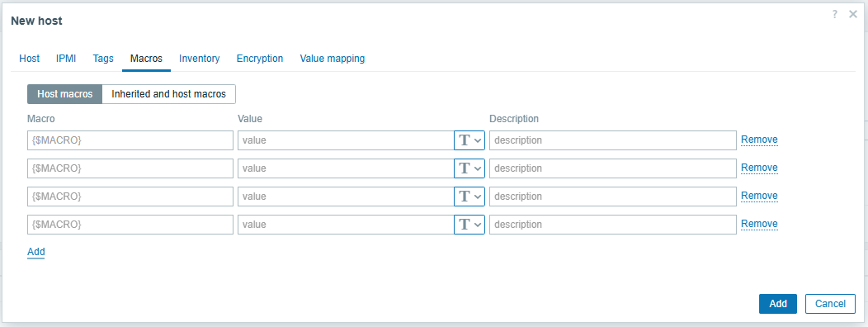The image size is (868, 327).
Task: Click the fourth row description field
Action: pyautogui.click(x=613, y=225)
